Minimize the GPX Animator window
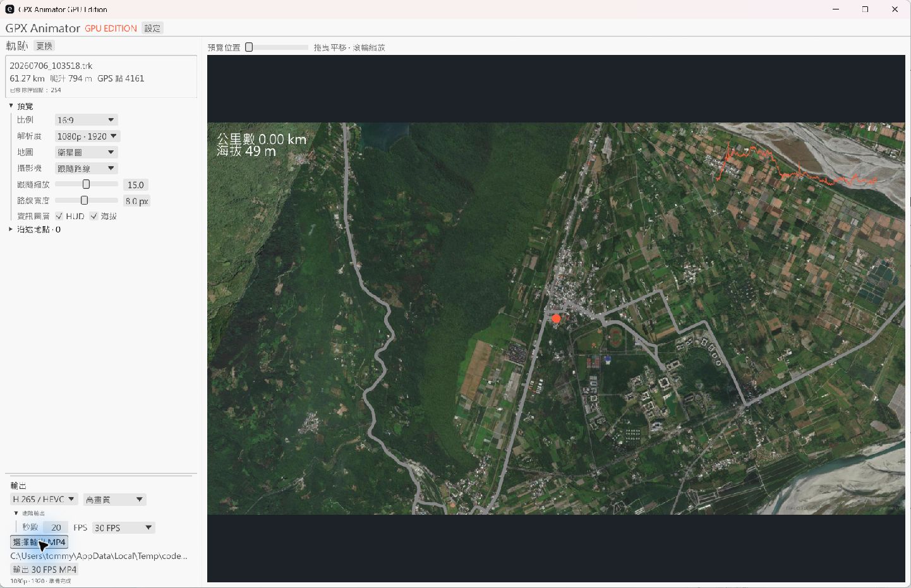The image size is (911, 588). [836, 9]
